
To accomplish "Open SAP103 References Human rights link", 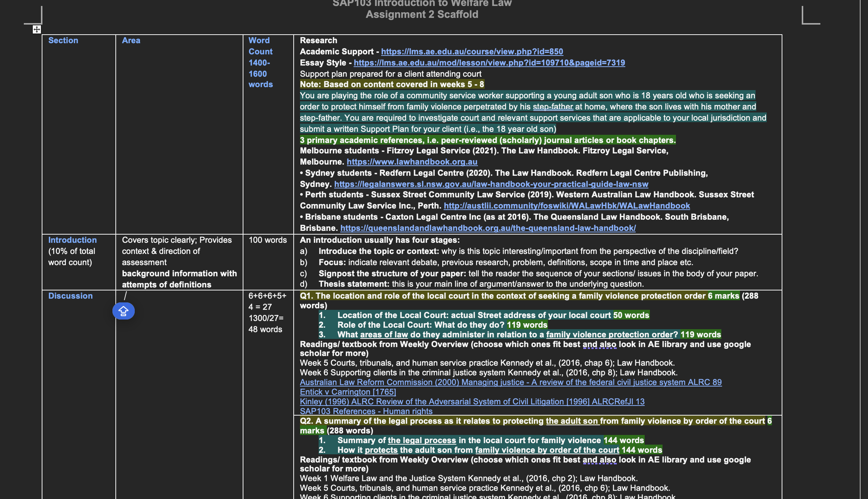I will (366, 411).
